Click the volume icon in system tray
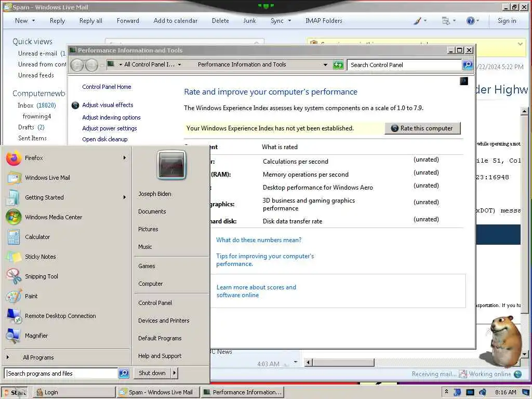 pyautogui.click(x=482, y=392)
